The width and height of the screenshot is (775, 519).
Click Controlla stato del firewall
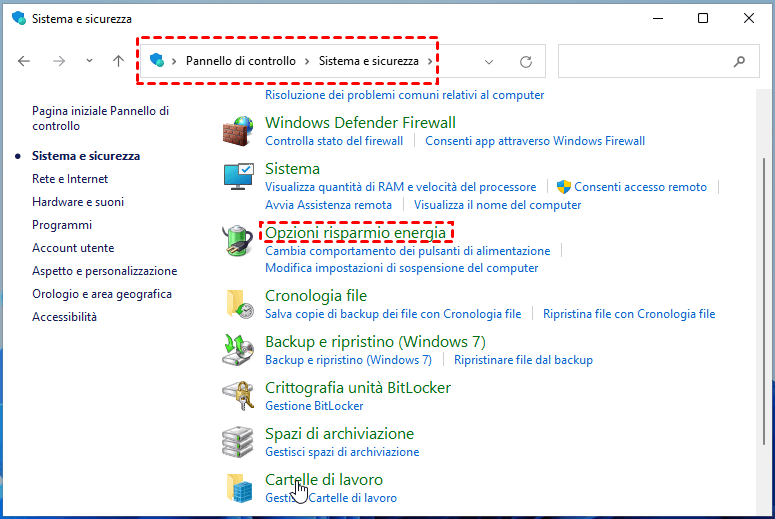pyautogui.click(x=334, y=141)
